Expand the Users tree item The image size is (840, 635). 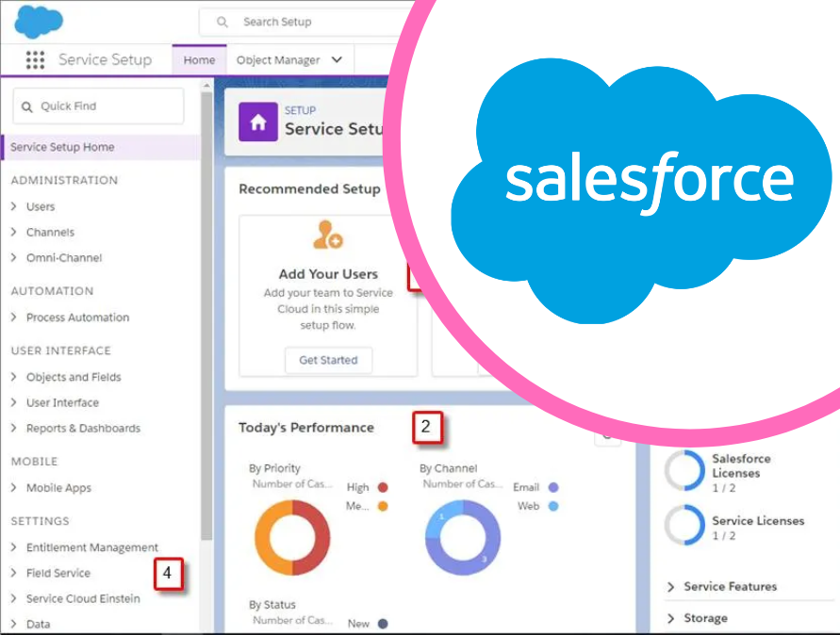point(14,206)
